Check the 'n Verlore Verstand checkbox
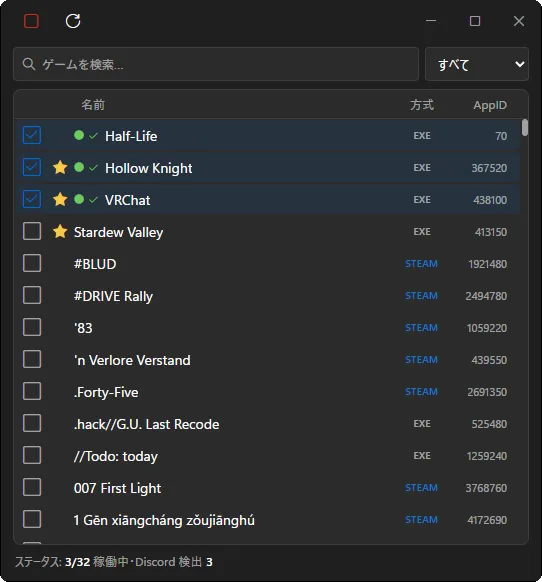Screen dimensions: 542x582 pos(32,359)
